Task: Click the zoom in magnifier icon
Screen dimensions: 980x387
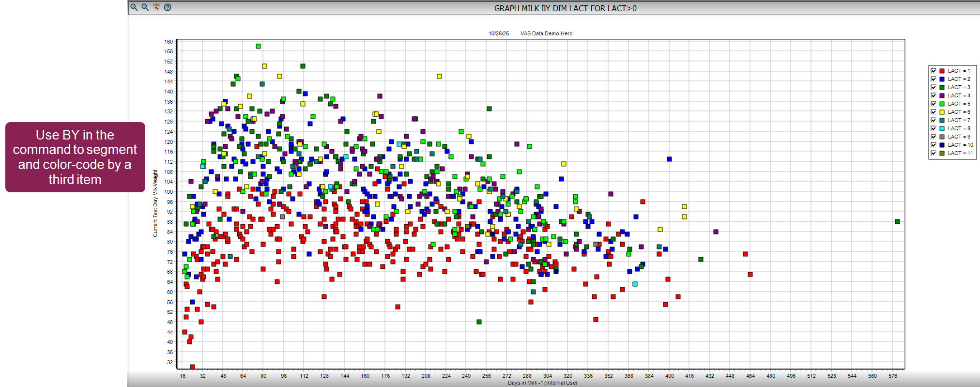Action: (145, 7)
